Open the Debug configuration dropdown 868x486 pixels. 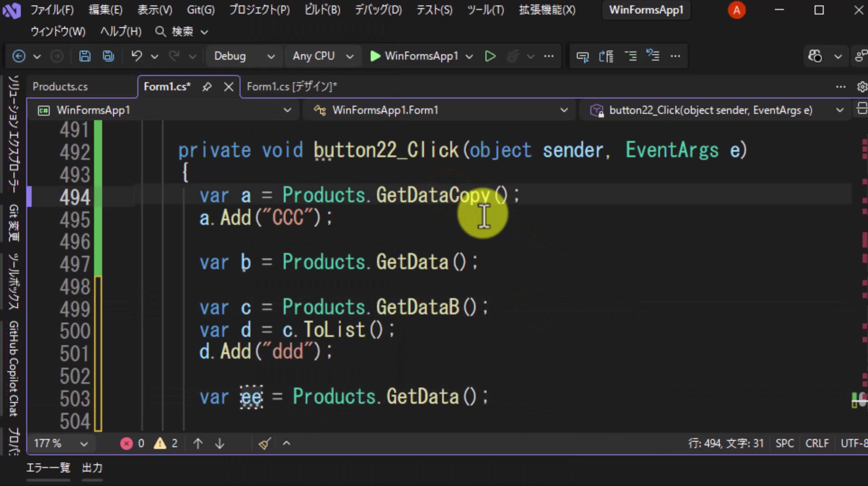(x=244, y=56)
